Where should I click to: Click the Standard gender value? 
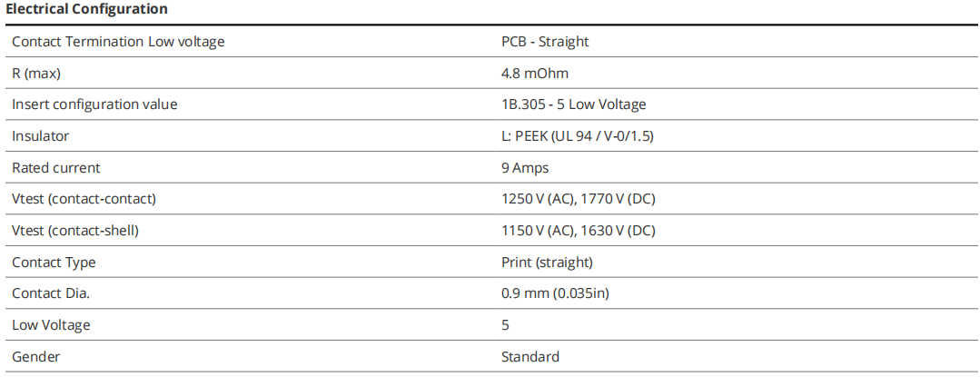[530, 357]
